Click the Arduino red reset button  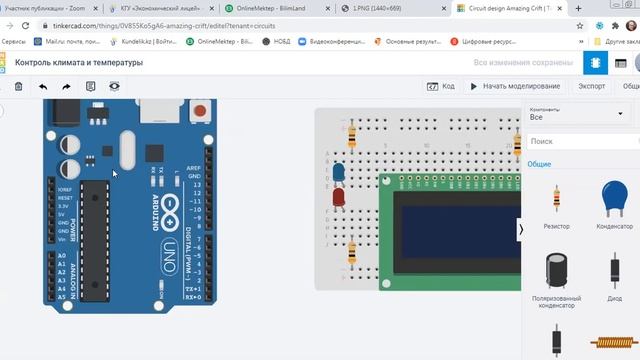[200, 111]
